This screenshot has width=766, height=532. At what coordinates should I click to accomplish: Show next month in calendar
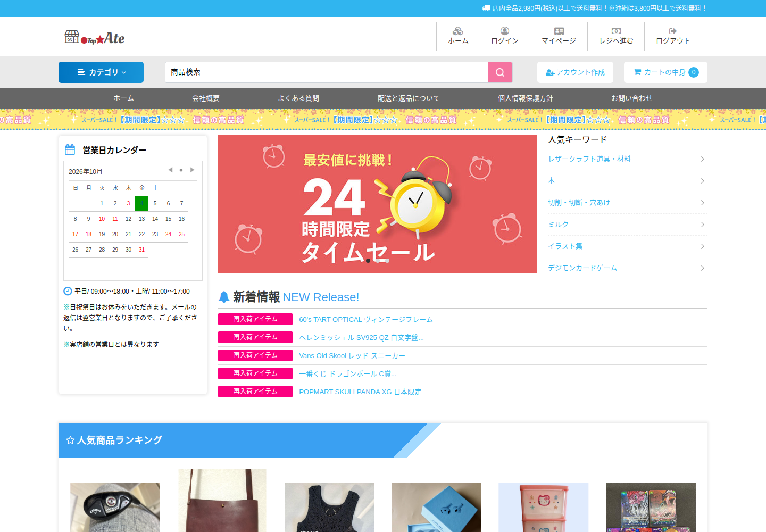pyautogui.click(x=192, y=170)
